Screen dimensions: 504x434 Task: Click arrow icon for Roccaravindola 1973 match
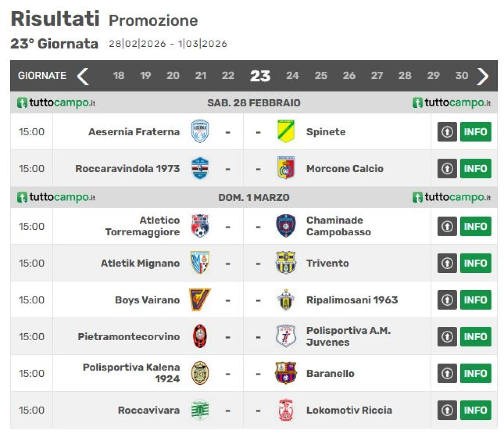447,168
